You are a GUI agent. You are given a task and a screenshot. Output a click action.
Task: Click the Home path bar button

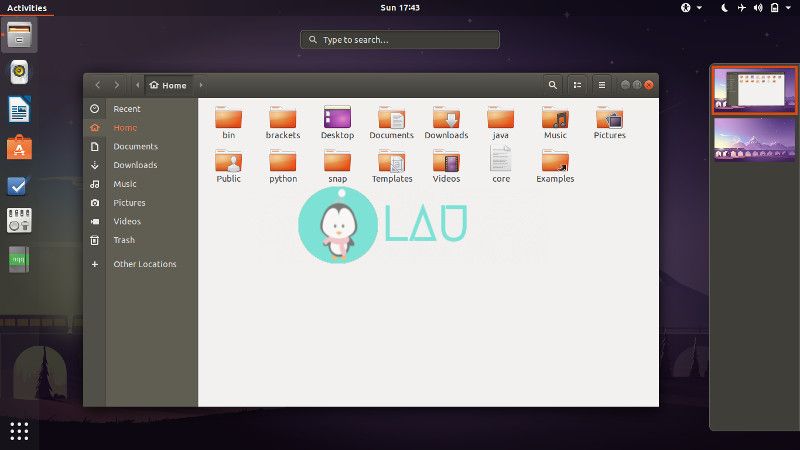point(168,85)
